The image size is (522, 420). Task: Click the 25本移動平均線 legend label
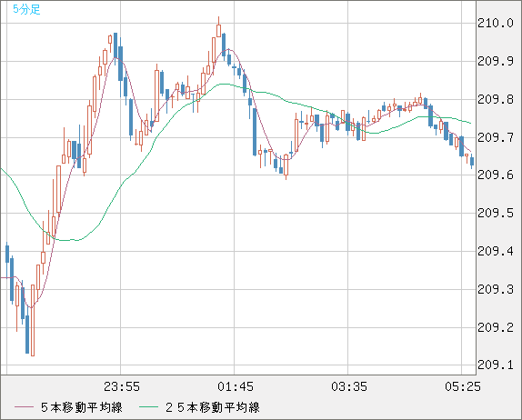pos(213,407)
